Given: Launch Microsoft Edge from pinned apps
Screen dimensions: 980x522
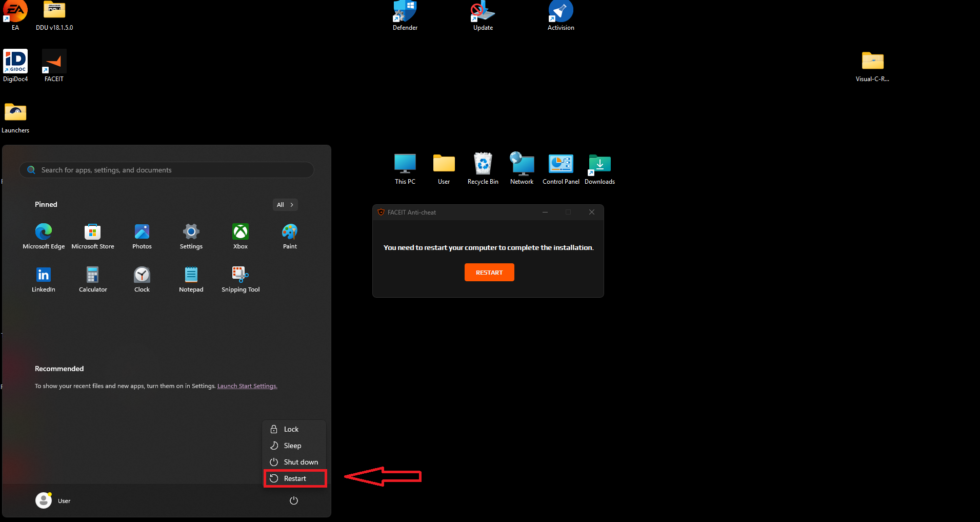Looking at the screenshot, I should pos(44,236).
